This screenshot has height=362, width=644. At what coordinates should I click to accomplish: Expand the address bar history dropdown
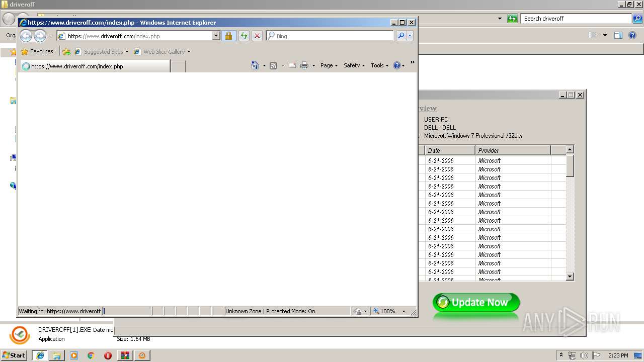[216, 36]
